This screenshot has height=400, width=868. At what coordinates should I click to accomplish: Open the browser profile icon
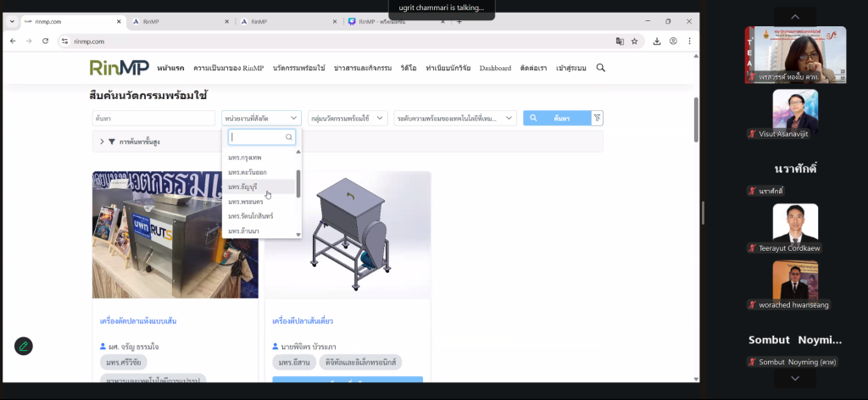click(x=673, y=41)
